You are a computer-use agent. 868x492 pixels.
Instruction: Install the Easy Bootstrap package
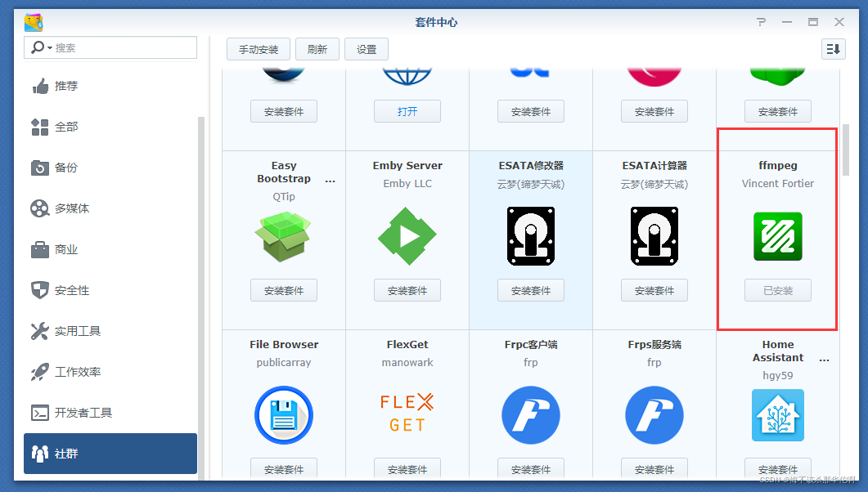point(283,290)
